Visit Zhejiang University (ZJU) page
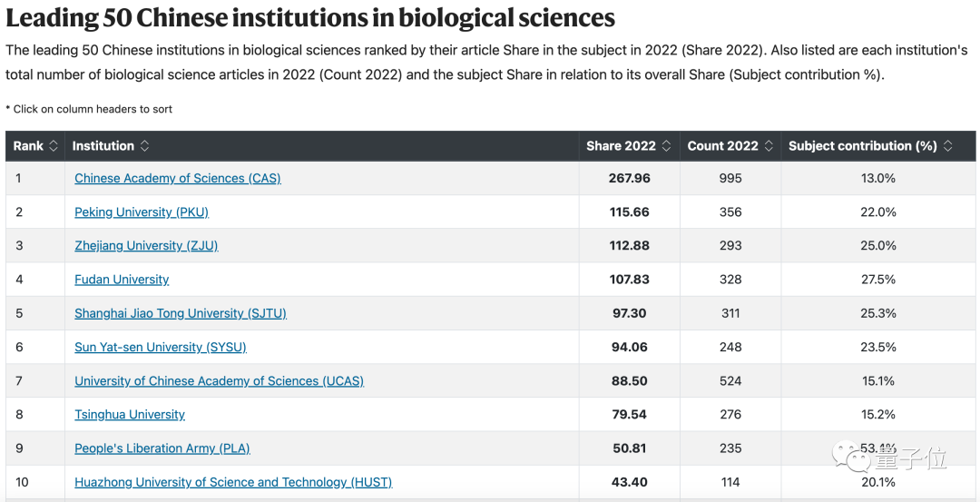Image resolution: width=980 pixels, height=502 pixels. (x=146, y=246)
